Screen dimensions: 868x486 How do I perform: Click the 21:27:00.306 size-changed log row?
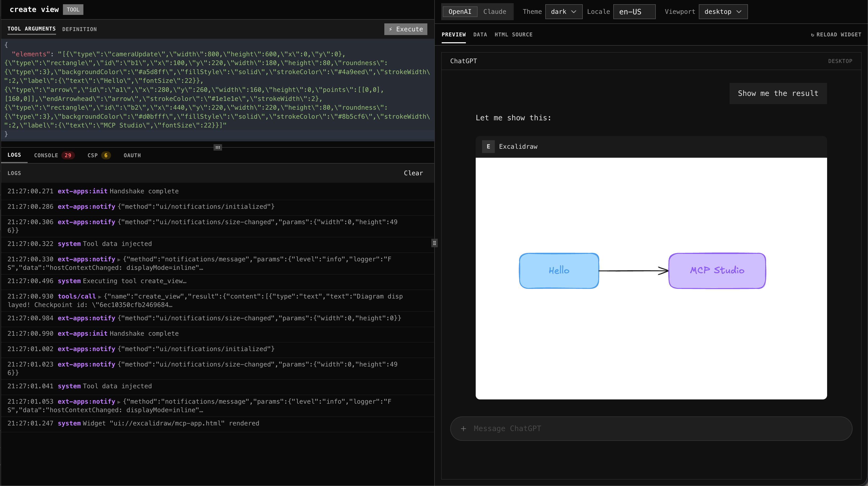click(x=217, y=226)
